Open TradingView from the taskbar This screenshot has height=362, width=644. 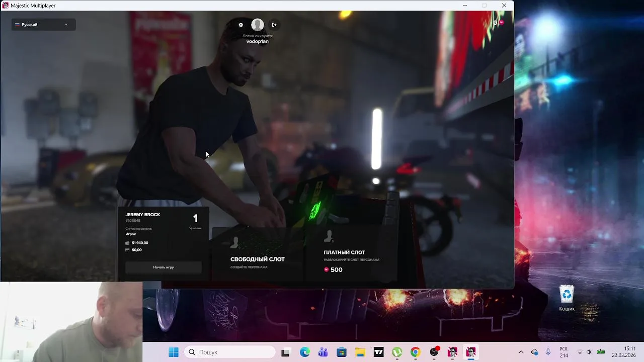(379, 352)
